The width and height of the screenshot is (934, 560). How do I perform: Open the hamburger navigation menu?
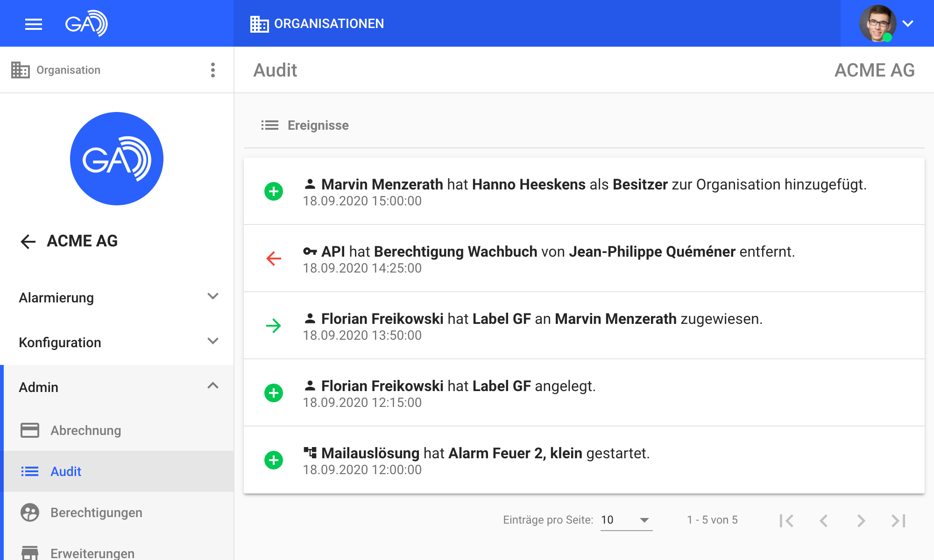tap(33, 24)
